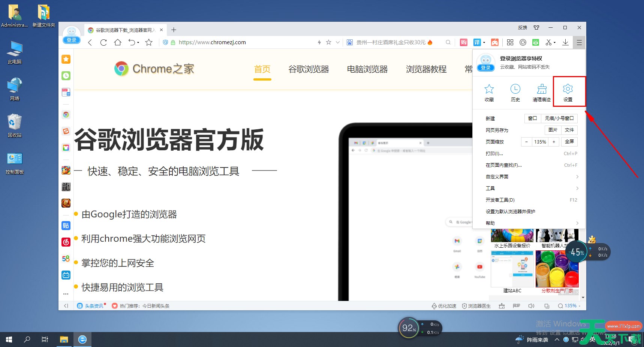Click the blue login button in menu

[x=485, y=68]
